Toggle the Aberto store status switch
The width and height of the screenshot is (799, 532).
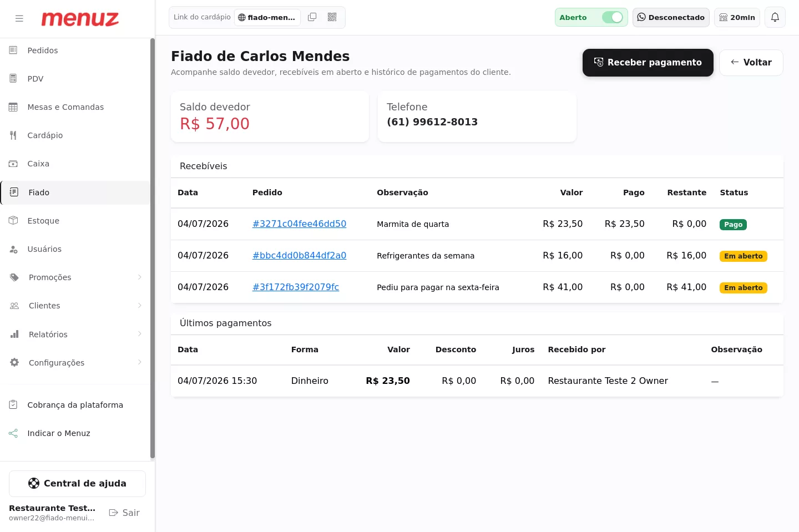coord(613,17)
